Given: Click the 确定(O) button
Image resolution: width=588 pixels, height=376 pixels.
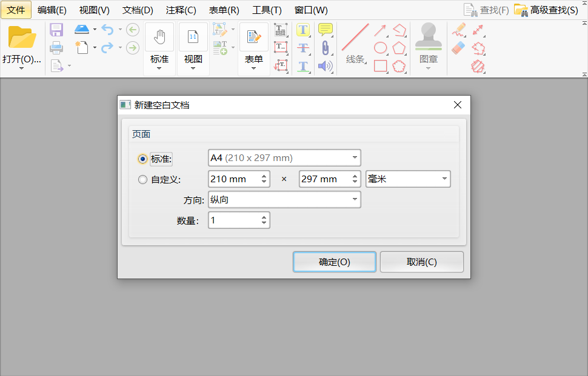Looking at the screenshot, I should point(335,262).
